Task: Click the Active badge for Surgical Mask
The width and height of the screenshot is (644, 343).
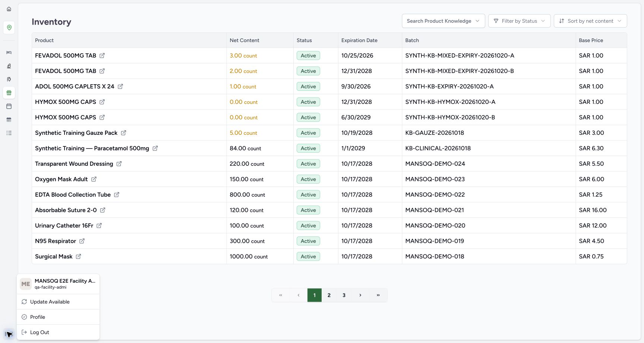Action: 308,257
